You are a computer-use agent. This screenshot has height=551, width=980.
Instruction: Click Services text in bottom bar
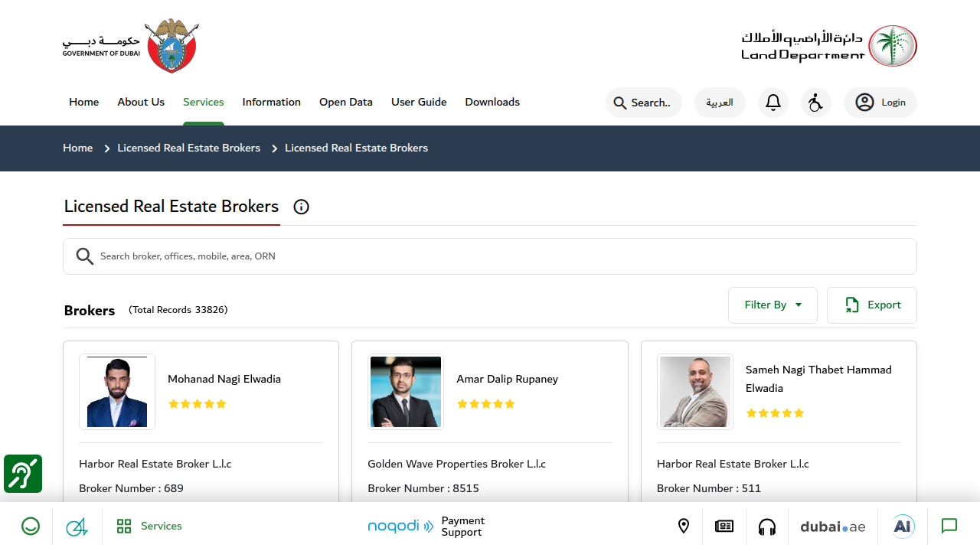[x=162, y=527]
